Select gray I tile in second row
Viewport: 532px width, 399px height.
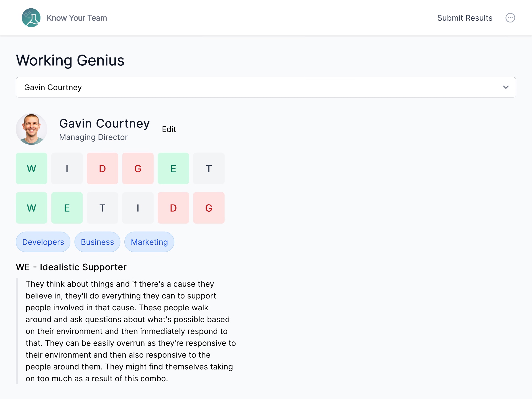point(138,208)
